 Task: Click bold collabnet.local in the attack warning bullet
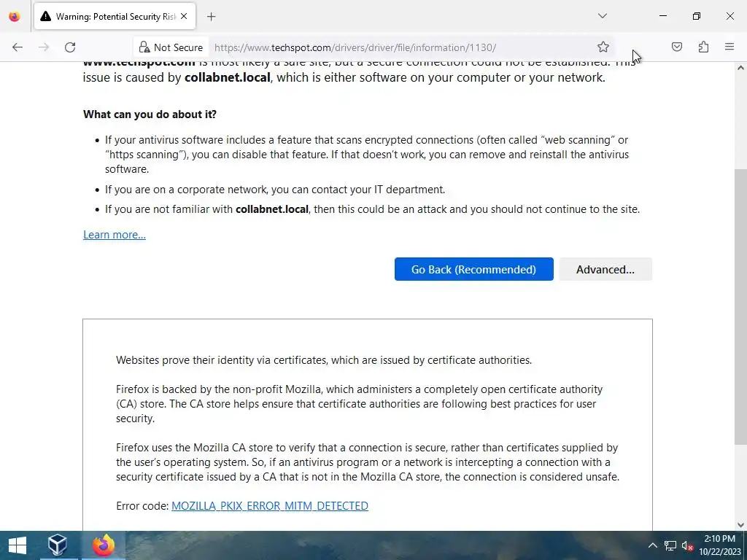coord(272,209)
